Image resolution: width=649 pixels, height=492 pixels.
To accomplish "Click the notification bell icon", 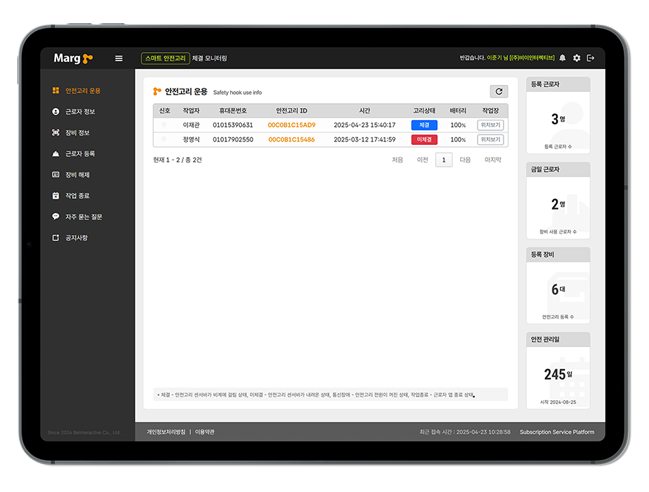I will pyautogui.click(x=562, y=58).
